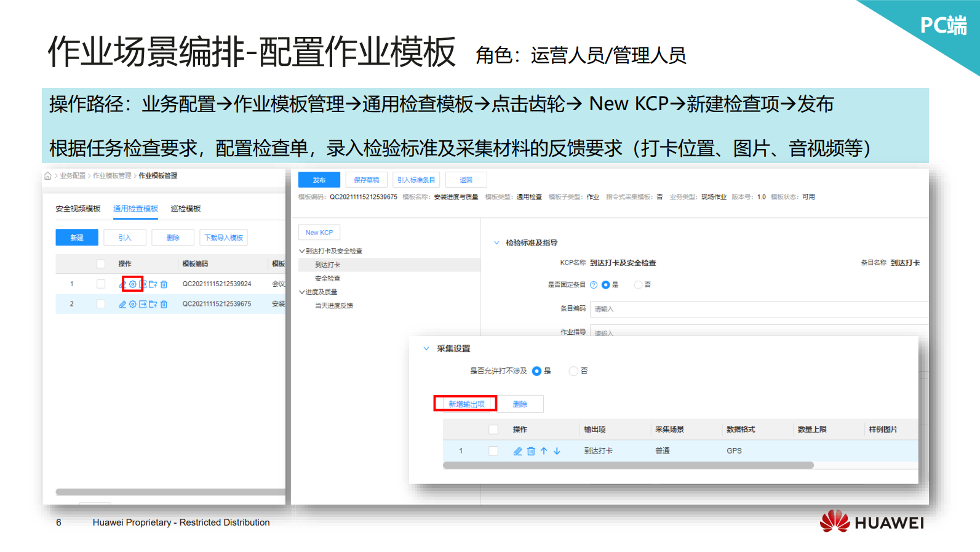Tick checkbox of 到达打卡 output row
Viewport: 980px width, 552px height.
pos(493,451)
